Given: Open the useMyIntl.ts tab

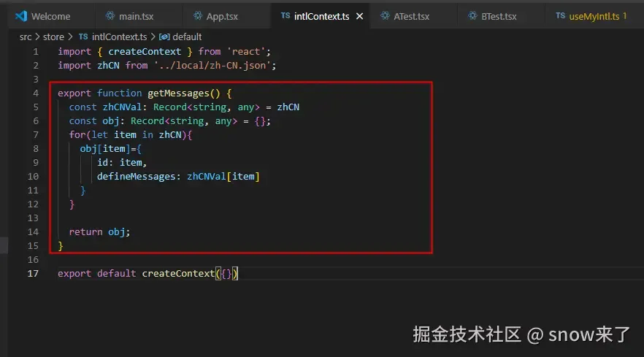Looking at the screenshot, I should [594, 17].
